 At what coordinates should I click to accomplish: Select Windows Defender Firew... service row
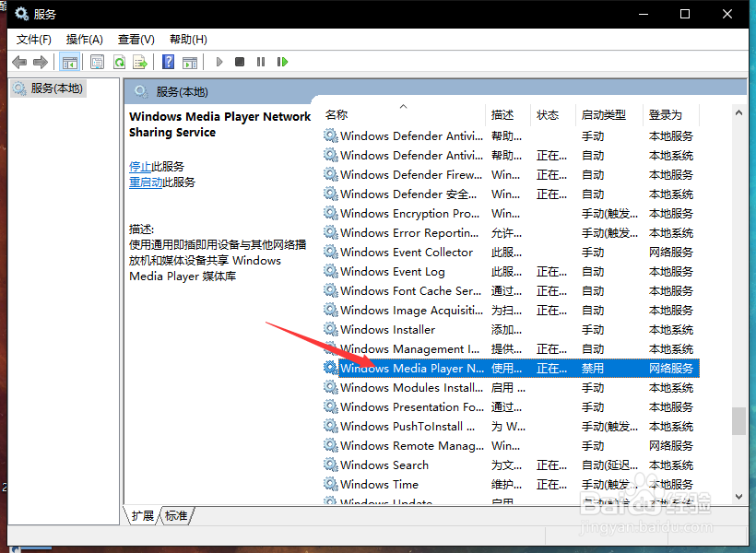pyautogui.click(x=510, y=174)
